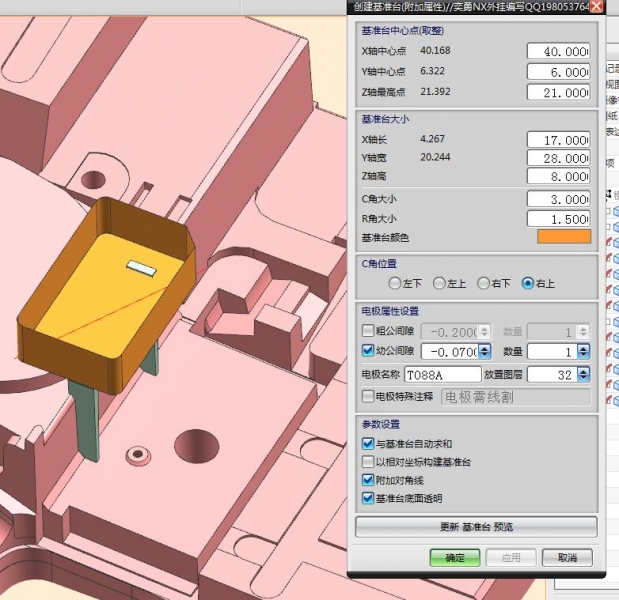This screenshot has width=619, height=600.
Task: Click the Z轴最高点 value field
Action: click(559, 92)
